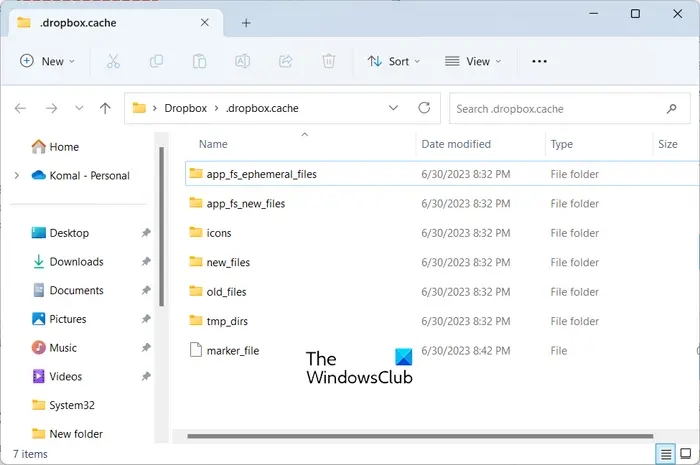Open Home in the navigation pane
The image size is (700, 465).
[x=55, y=147]
